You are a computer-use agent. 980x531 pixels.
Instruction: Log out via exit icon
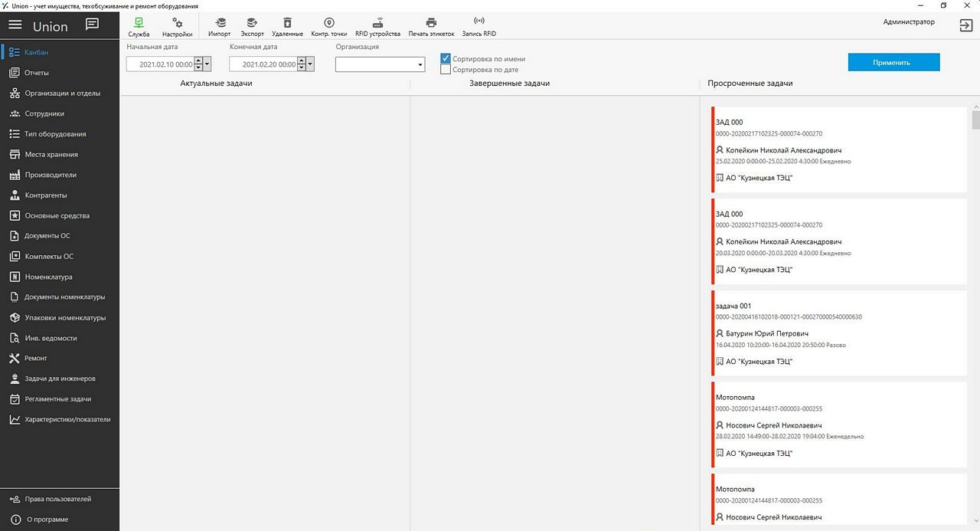(x=965, y=25)
